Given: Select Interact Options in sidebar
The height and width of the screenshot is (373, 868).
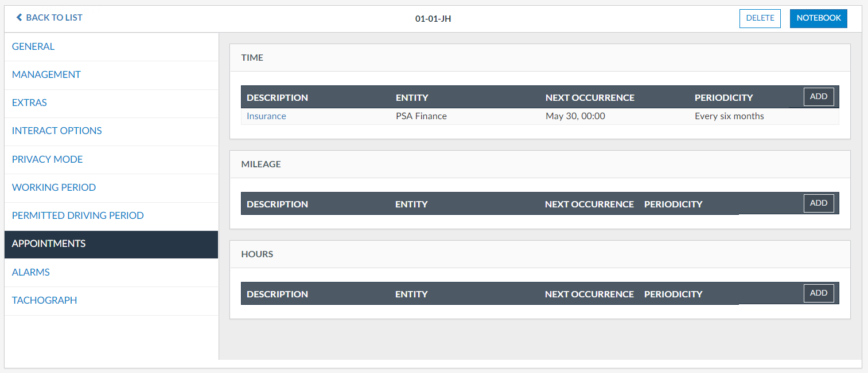Looking at the screenshot, I should 57,131.
